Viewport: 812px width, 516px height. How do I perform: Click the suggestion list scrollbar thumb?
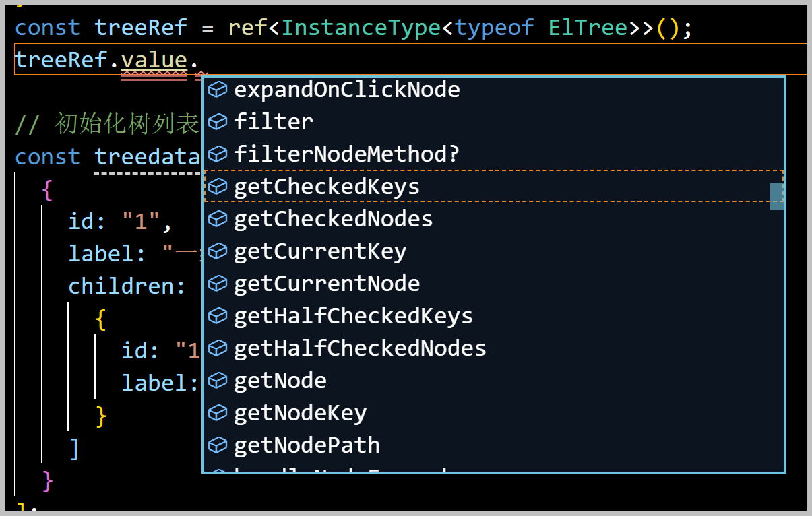pos(777,196)
